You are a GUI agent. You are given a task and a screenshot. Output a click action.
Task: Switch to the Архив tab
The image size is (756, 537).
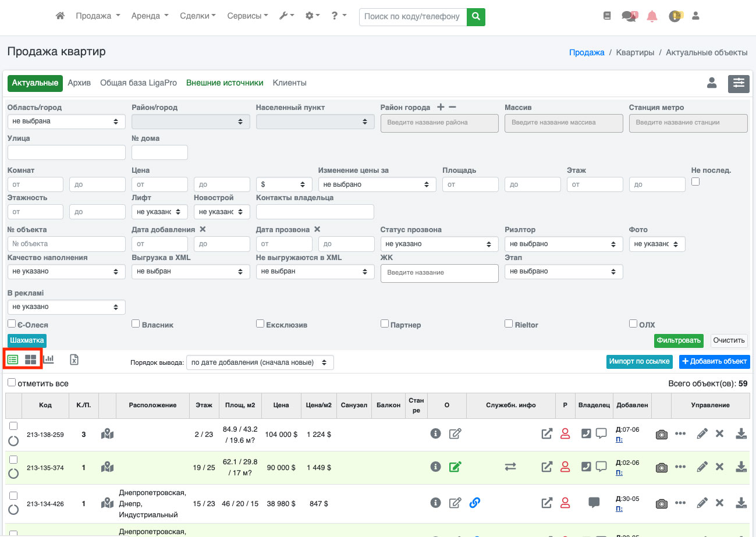(x=79, y=83)
